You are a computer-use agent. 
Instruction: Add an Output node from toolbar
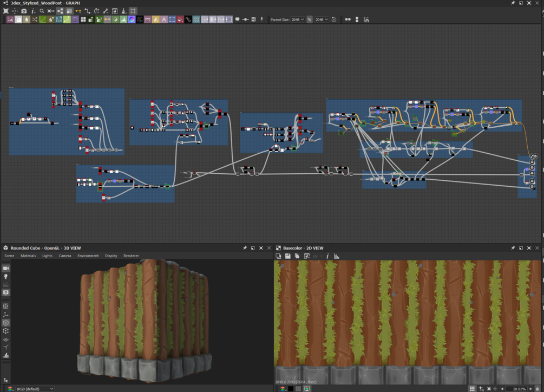pyautogui.click(x=229, y=19)
